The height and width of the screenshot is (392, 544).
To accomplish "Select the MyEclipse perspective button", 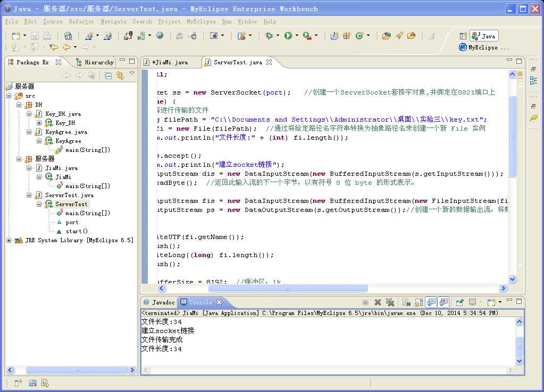I will tap(483, 47).
